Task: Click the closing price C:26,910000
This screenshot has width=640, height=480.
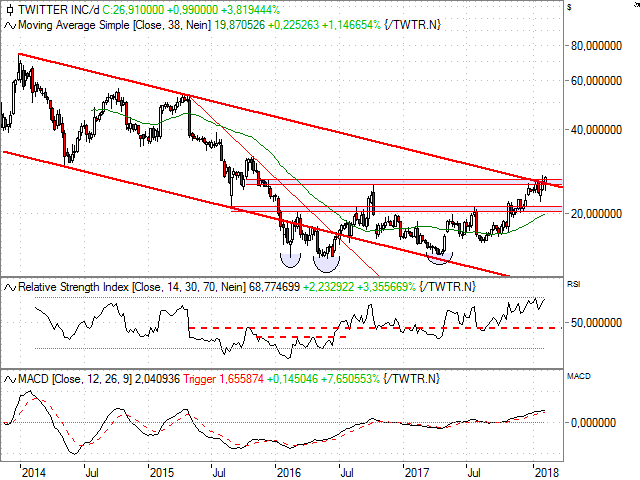Action: tap(133, 9)
